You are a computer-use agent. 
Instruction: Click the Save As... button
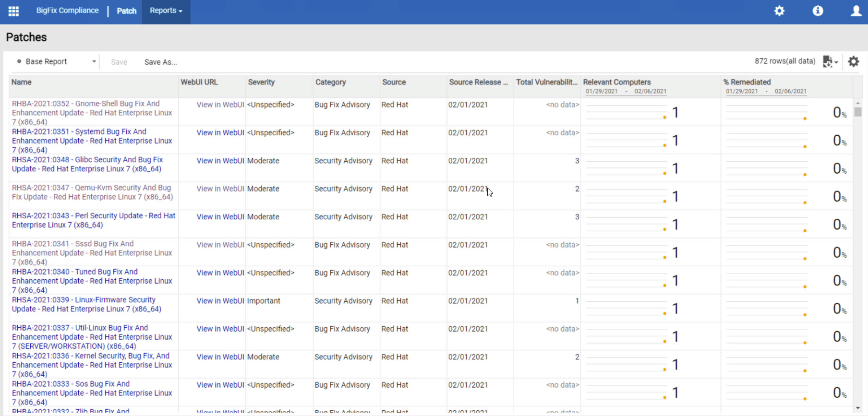pos(160,62)
